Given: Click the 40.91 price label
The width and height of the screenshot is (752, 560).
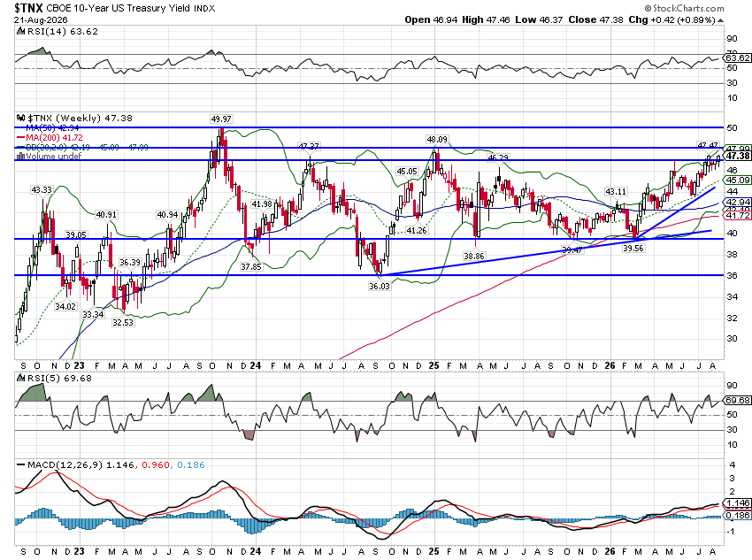Looking at the screenshot, I should click(106, 215).
